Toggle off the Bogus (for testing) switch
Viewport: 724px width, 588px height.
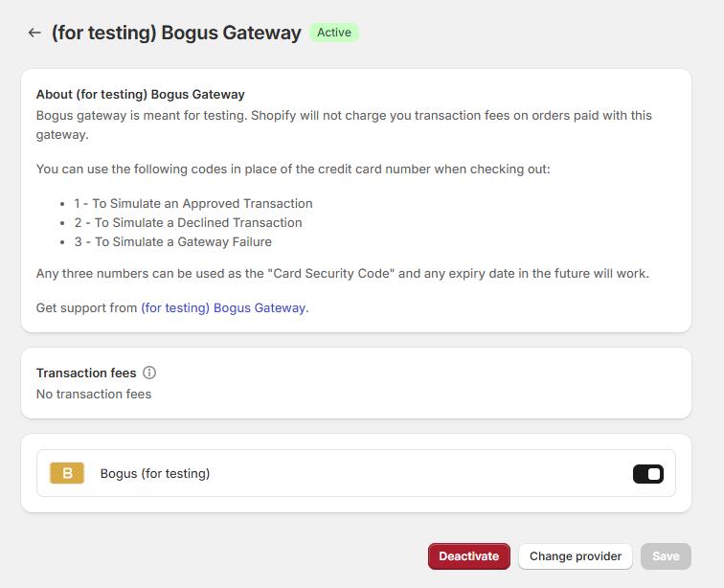click(x=647, y=474)
